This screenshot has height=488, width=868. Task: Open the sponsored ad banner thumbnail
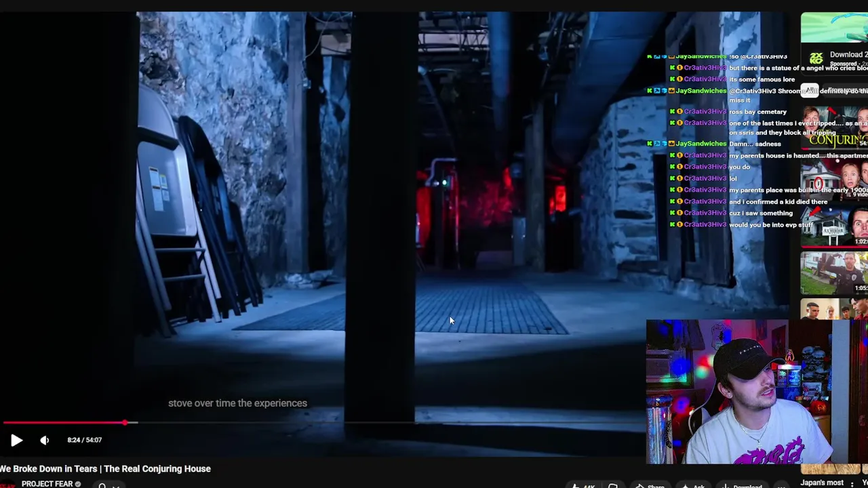coord(834,28)
